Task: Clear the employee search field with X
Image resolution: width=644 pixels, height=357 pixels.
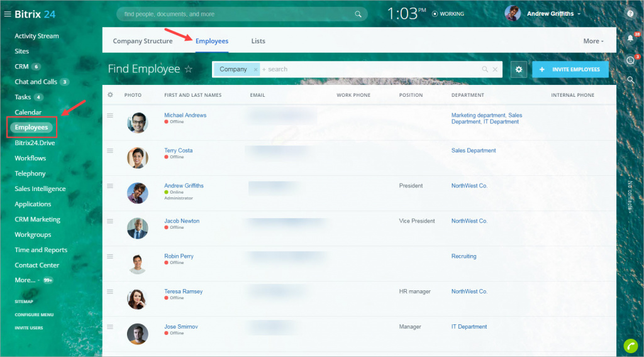Action: click(x=495, y=69)
